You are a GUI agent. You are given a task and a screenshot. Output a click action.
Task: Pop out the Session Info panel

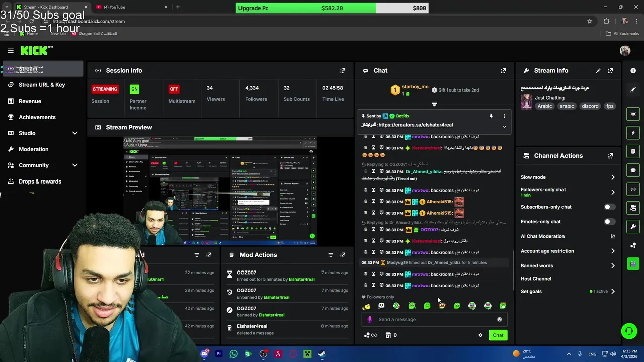tap(343, 71)
